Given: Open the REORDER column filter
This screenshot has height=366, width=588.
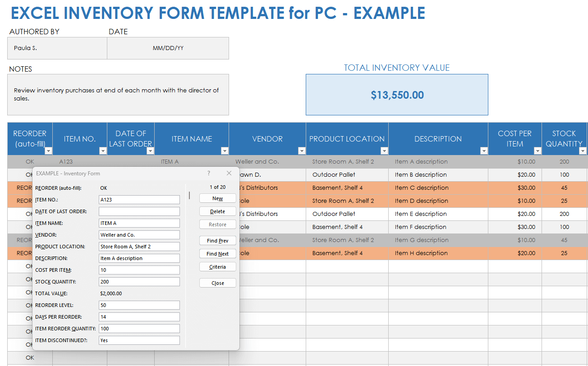Looking at the screenshot, I should pyautogui.click(x=48, y=151).
